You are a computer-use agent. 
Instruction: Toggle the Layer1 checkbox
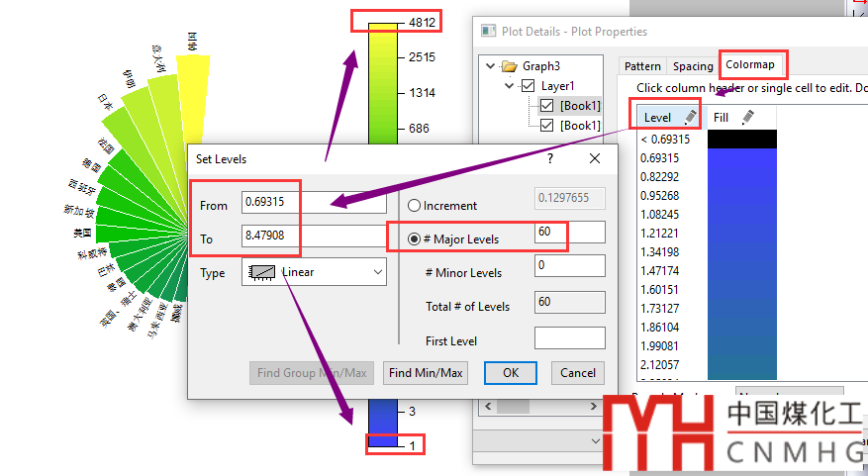coord(529,86)
